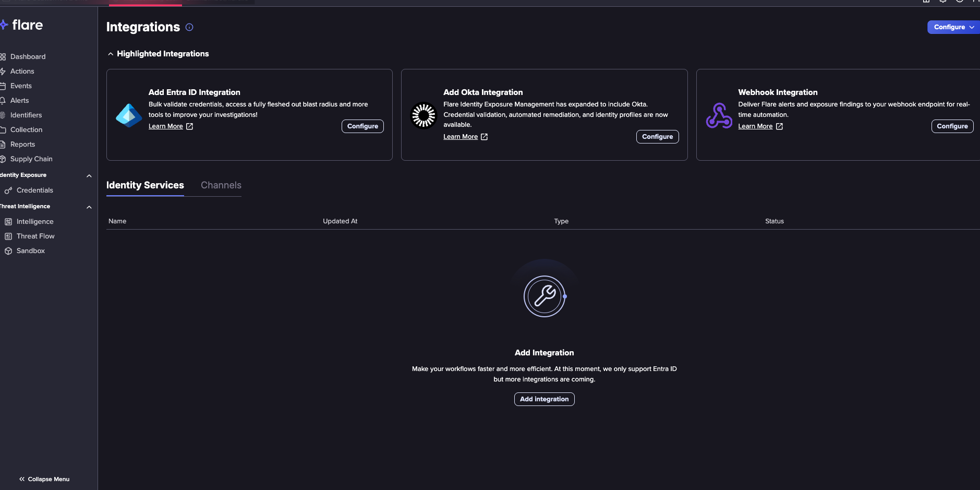Click the Okta logo icon
The height and width of the screenshot is (490, 980).
tap(424, 115)
